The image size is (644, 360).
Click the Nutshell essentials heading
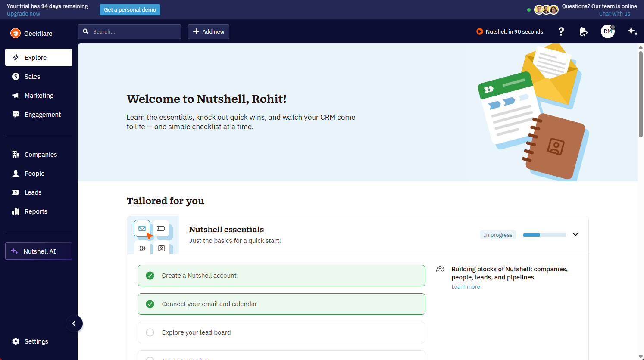pos(226,230)
